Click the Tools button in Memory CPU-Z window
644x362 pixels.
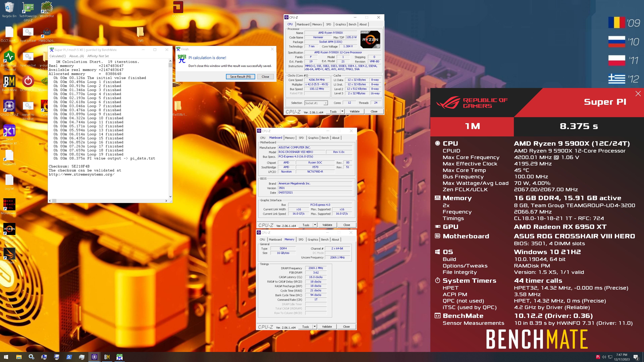tap(306, 326)
